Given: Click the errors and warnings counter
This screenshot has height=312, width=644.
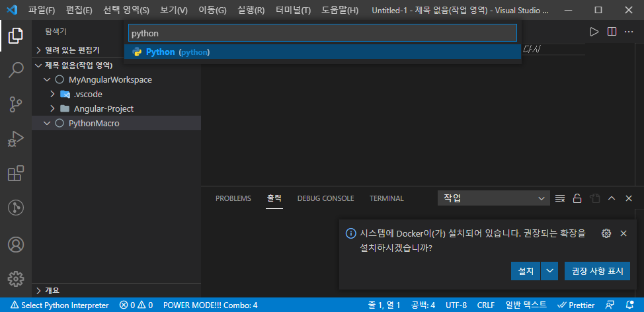Looking at the screenshot, I should point(136,305).
